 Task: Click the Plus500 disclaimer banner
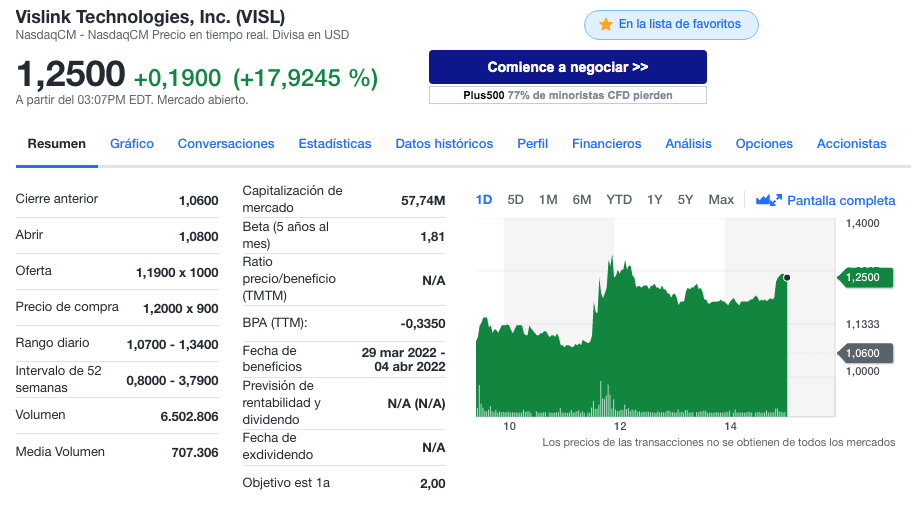568,95
